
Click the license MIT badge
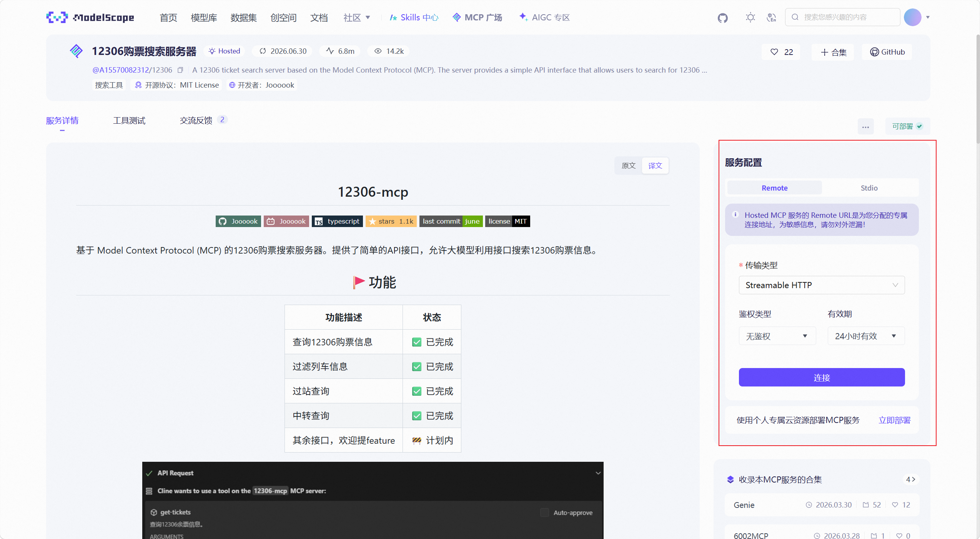tap(507, 221)
